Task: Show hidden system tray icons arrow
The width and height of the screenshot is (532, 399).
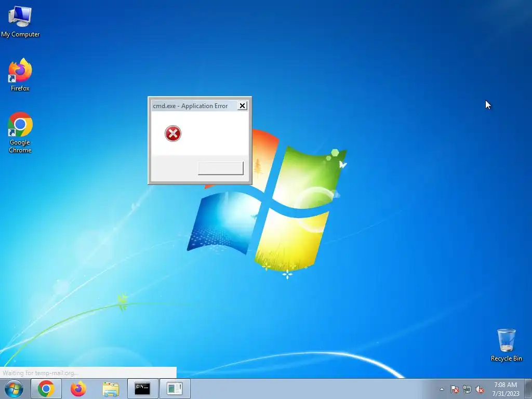Action: pyautogui.click(x=442, y=390)
